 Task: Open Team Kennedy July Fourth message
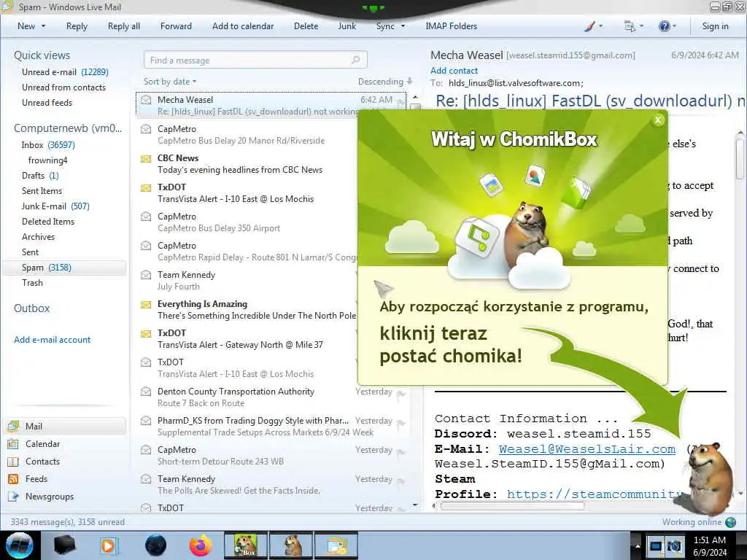248,281
